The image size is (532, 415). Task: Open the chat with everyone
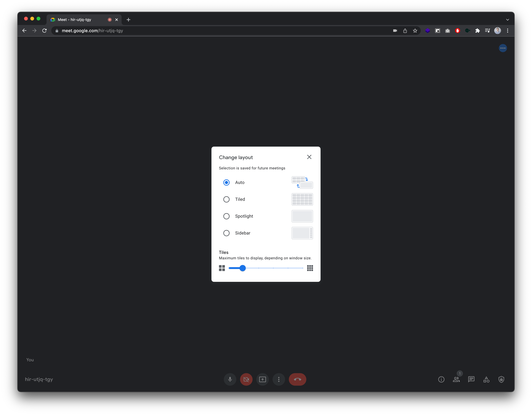click(471, 379)
